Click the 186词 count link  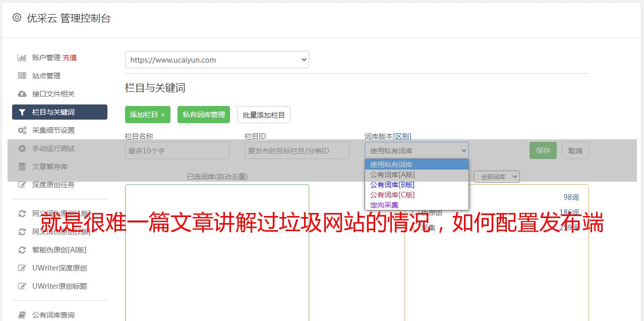(x=569, y=212)
